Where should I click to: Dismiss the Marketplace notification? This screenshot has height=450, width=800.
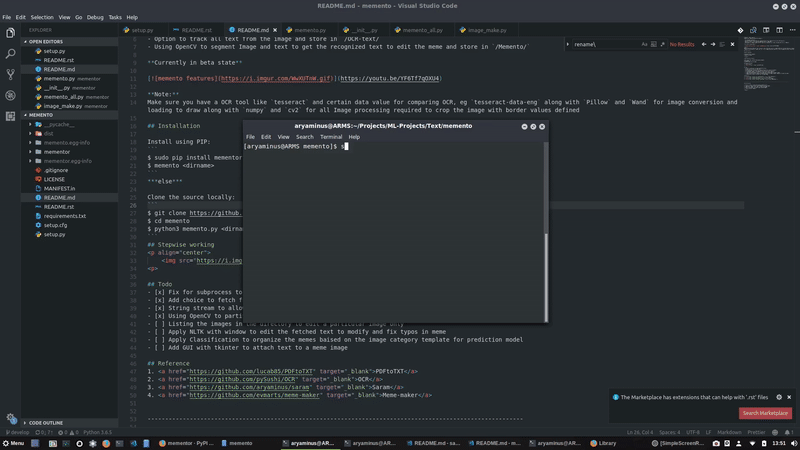pos(789,397)
